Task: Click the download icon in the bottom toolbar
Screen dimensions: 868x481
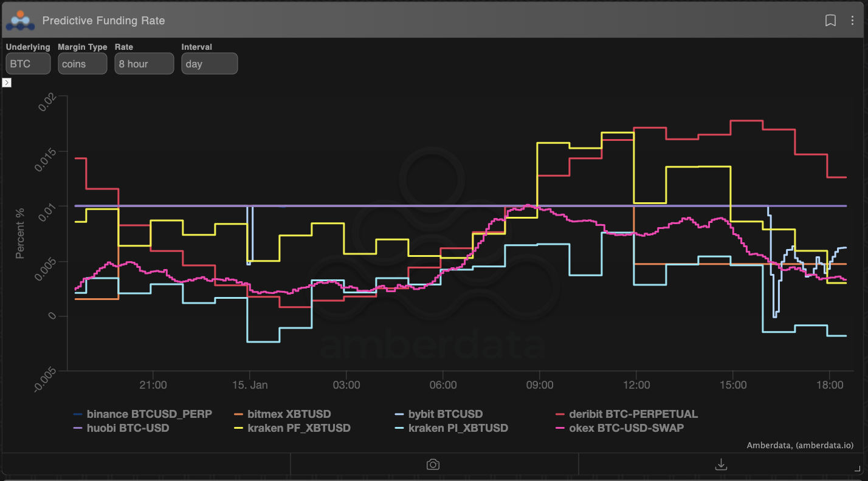Action: click(721, 463)
